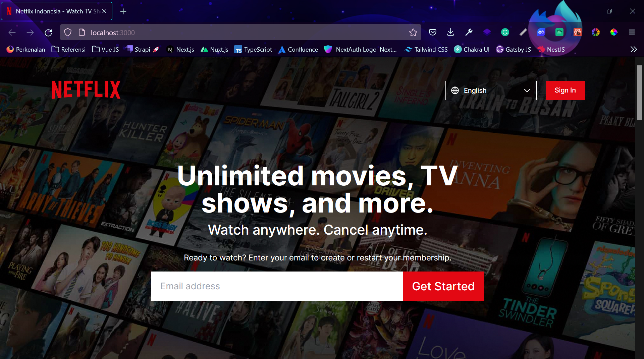Viewport: 644px width, 359px height.
Task: Open a new browser tab
Action: coord(123,11)
